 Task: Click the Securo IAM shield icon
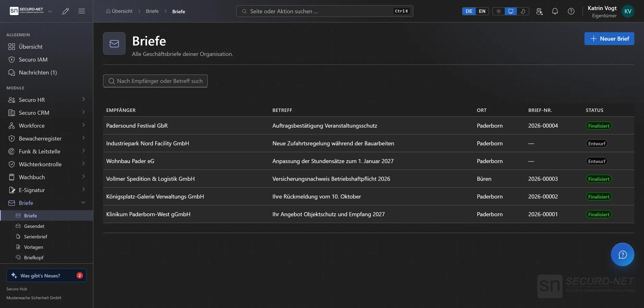pyautogui.click(x=12, y=60)
